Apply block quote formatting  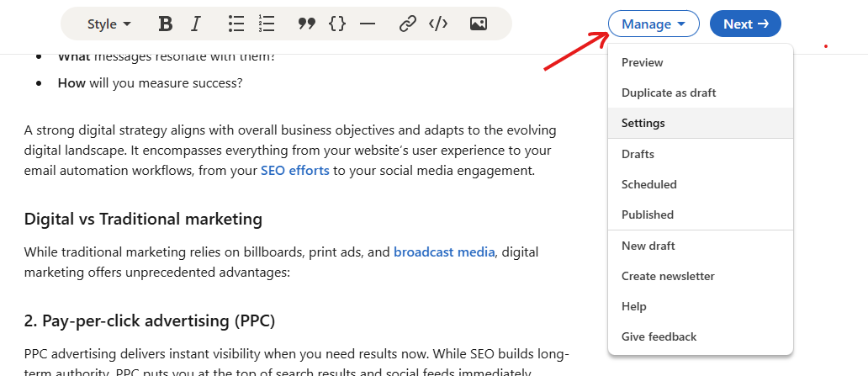(x=306, y=24)
